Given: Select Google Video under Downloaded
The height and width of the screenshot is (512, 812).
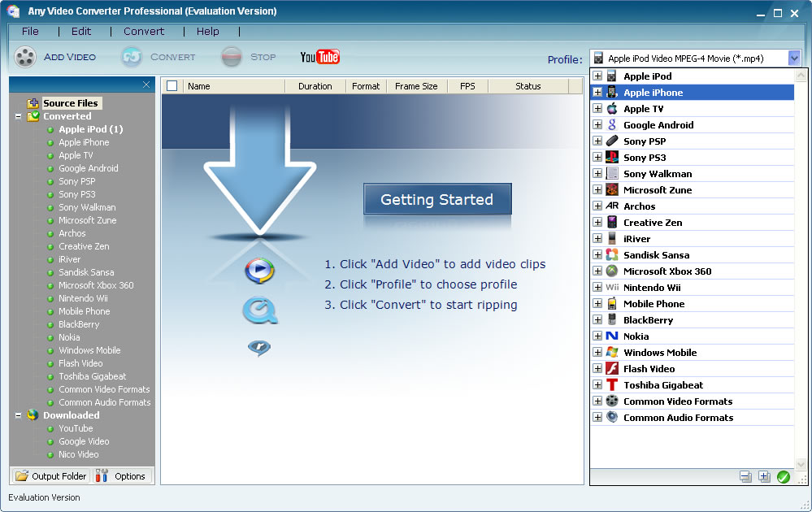Looking at the screenshot, I should point(84,441).
